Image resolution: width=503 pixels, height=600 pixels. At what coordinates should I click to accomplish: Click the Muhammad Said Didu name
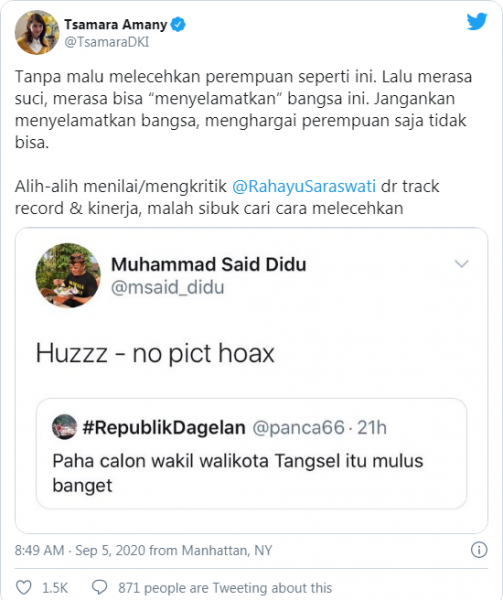tap(208, 264)
